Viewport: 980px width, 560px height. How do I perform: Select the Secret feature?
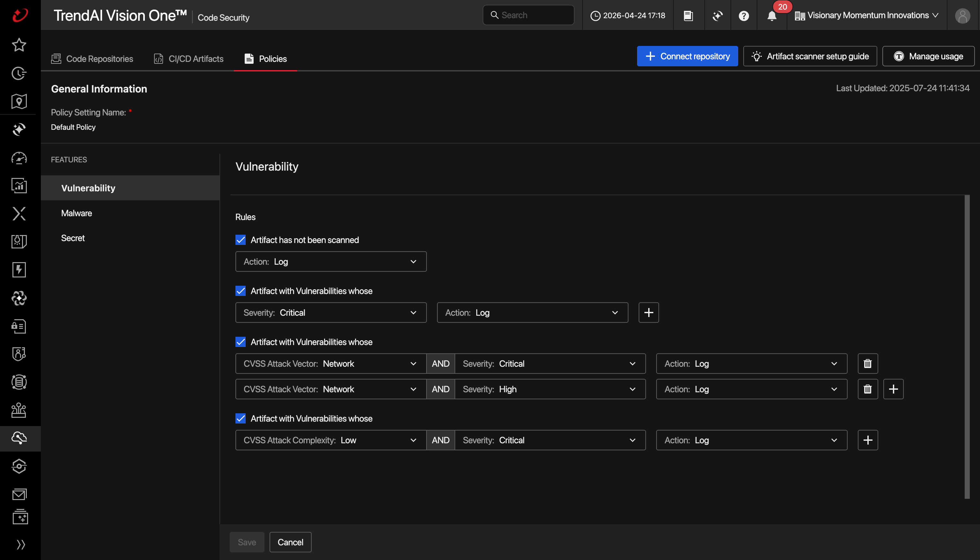[130, 238]
